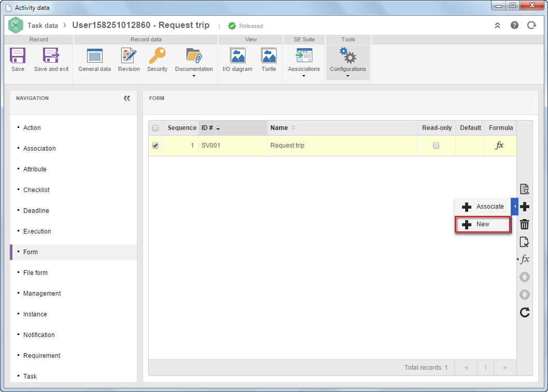Choose New from the add popup menu
548x392 pixels.
pyautogui.click(x=483, y=224)
